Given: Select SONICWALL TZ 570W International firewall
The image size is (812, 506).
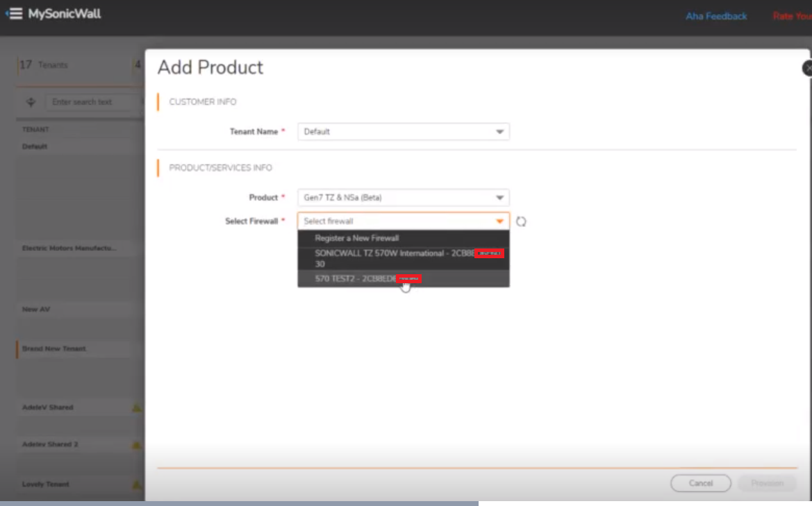Looking at the screenshot, I should click(x=394, y=253).
